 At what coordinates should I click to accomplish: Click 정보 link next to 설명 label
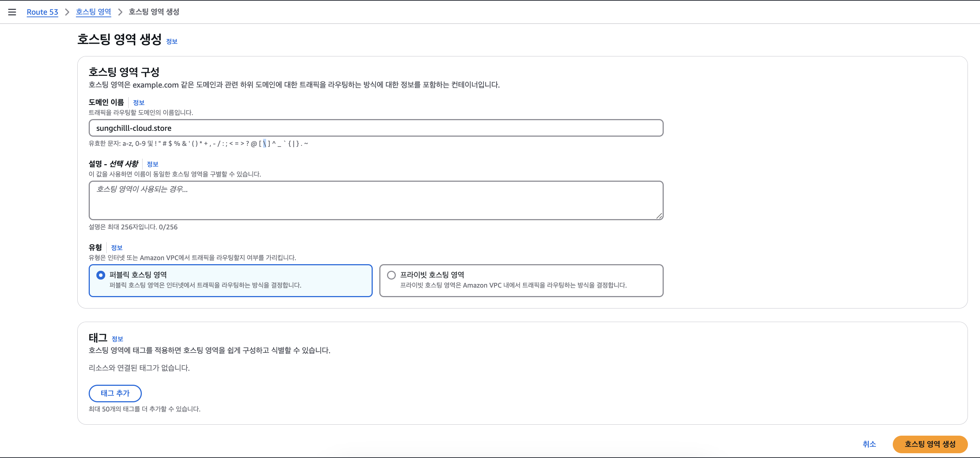coord(152,165)
